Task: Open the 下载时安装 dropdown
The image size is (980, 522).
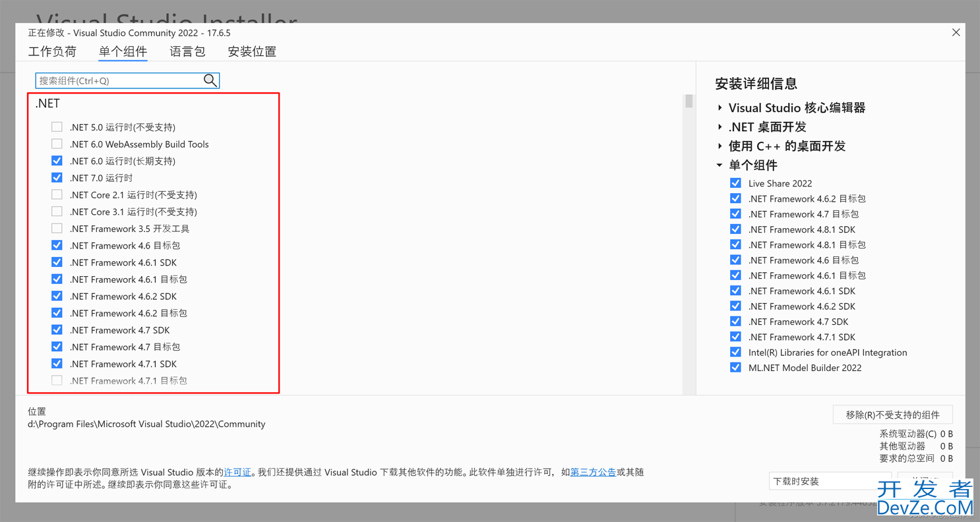Action: [x=830, y=481]
